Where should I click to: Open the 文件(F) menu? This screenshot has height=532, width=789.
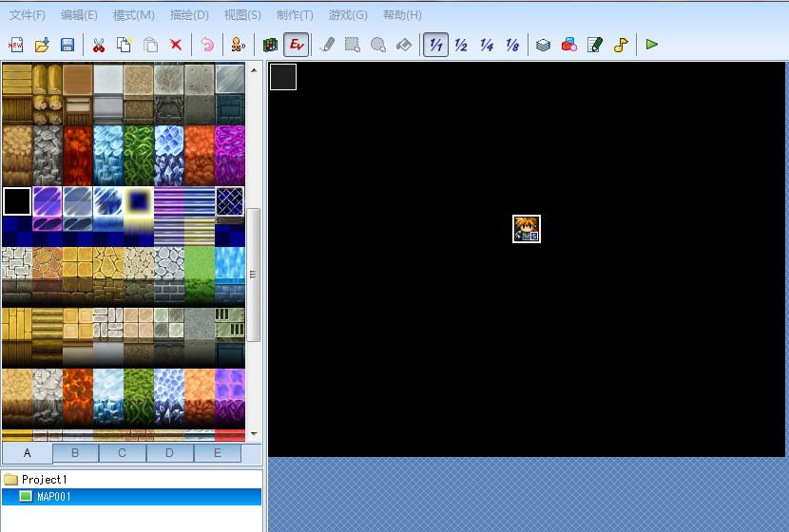pos(28,15)
